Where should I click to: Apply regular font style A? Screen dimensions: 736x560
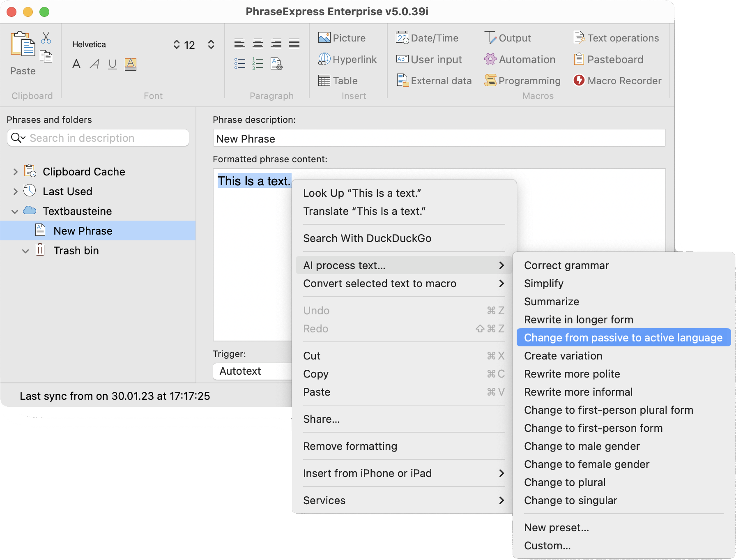(x=76, y=64)
